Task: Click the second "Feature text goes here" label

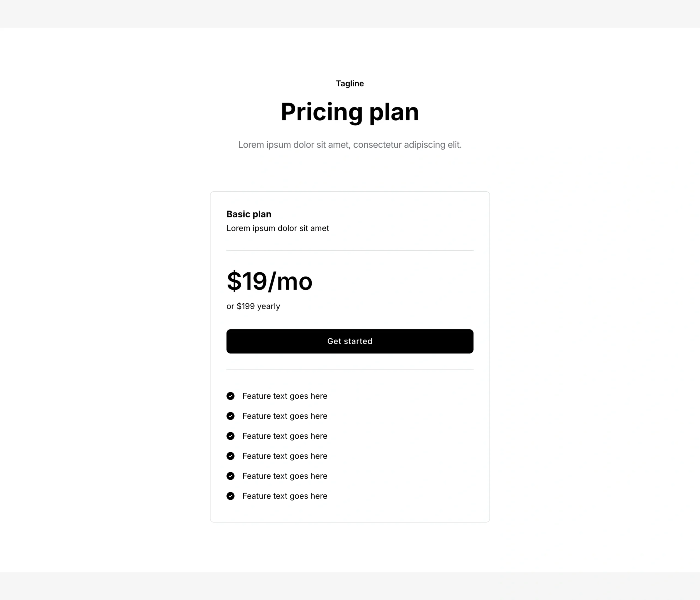Action: click(x=285, y=416)
